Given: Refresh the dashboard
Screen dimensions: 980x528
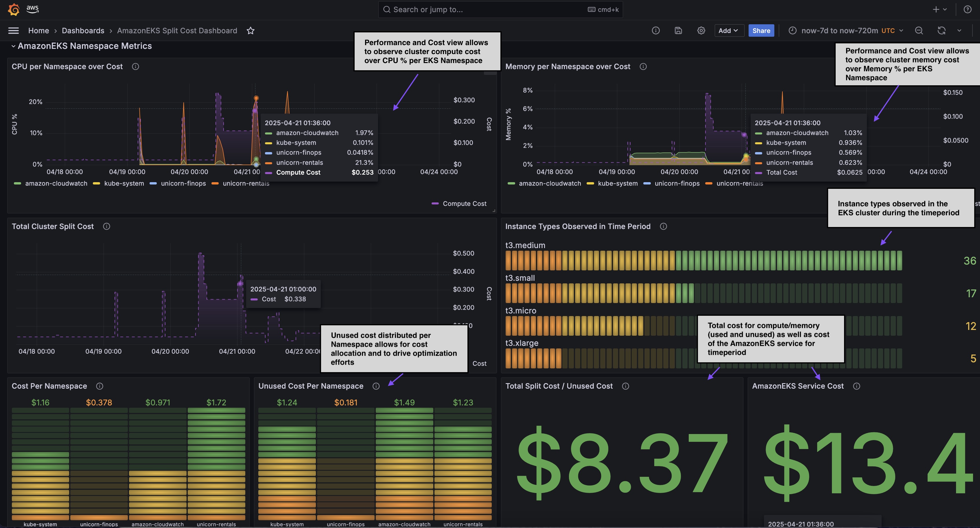Looking at the screenshot, I should click(x=942, y=30).
